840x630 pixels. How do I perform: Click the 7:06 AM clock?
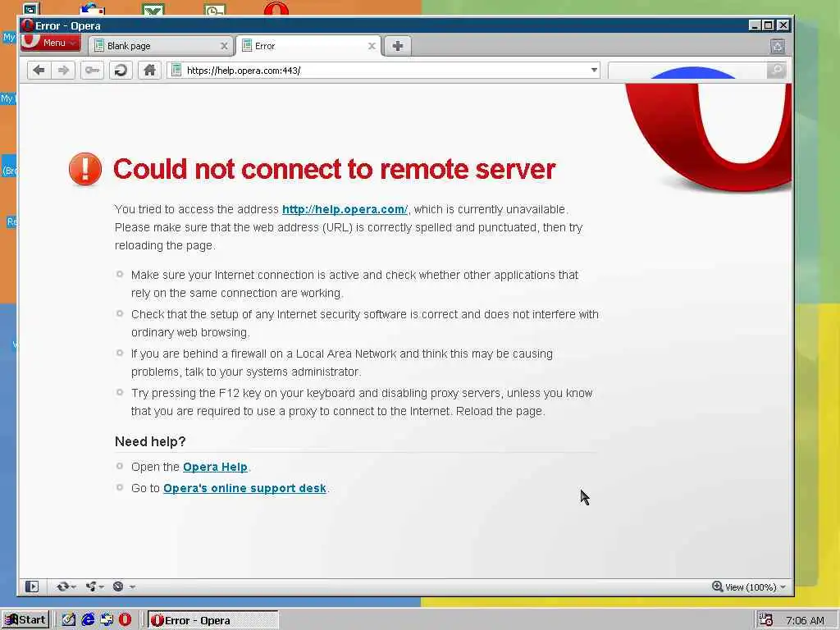(805, 620)
